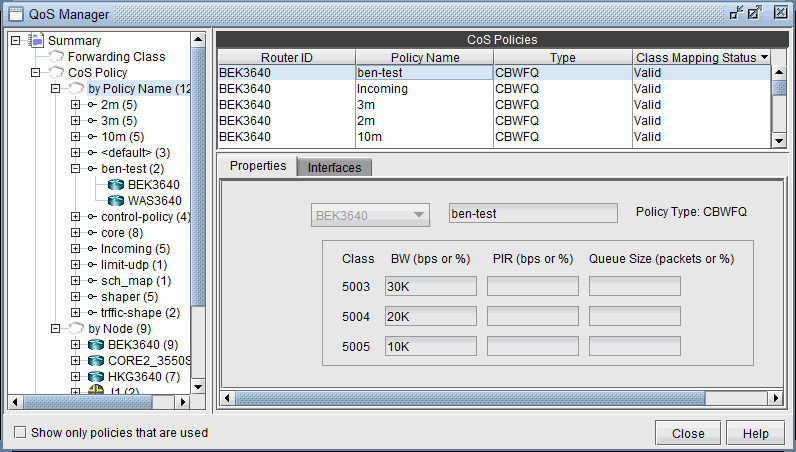Image resolution: width=796 pixels, height=452 pixels.
Task: Expand the 2m (5) policy node
Action: coord(76,105)
